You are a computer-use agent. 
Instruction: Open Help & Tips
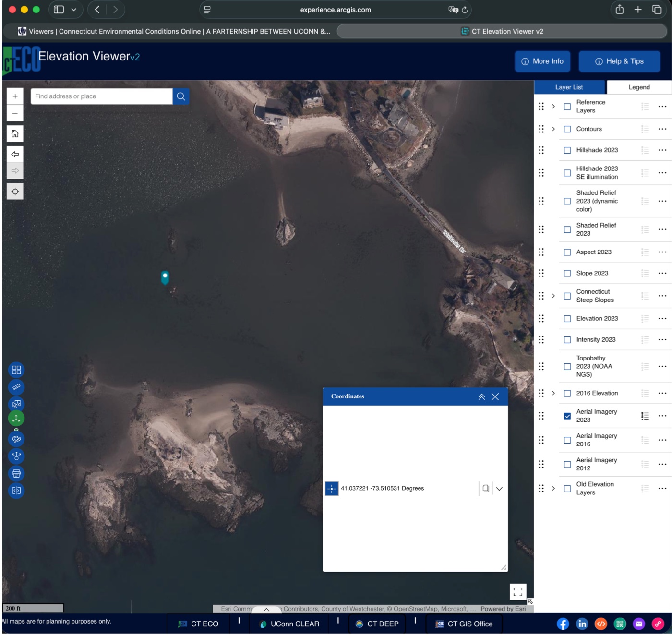pos(619,61)
